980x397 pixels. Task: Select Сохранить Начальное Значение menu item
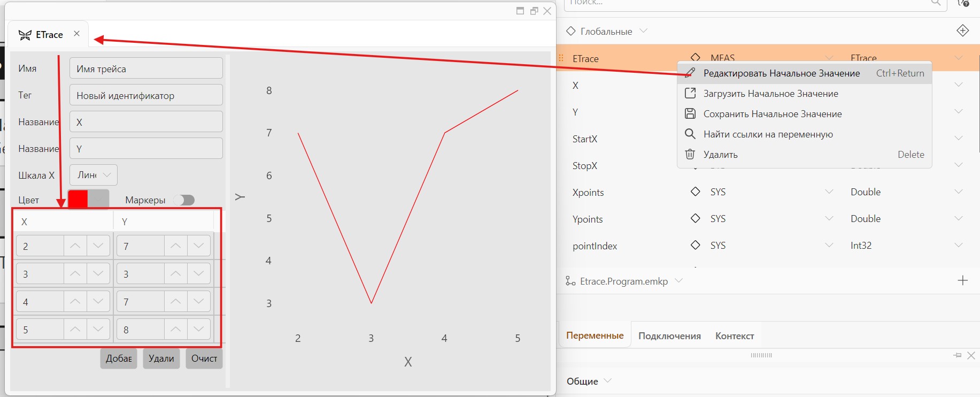click(x=805, y=114)
